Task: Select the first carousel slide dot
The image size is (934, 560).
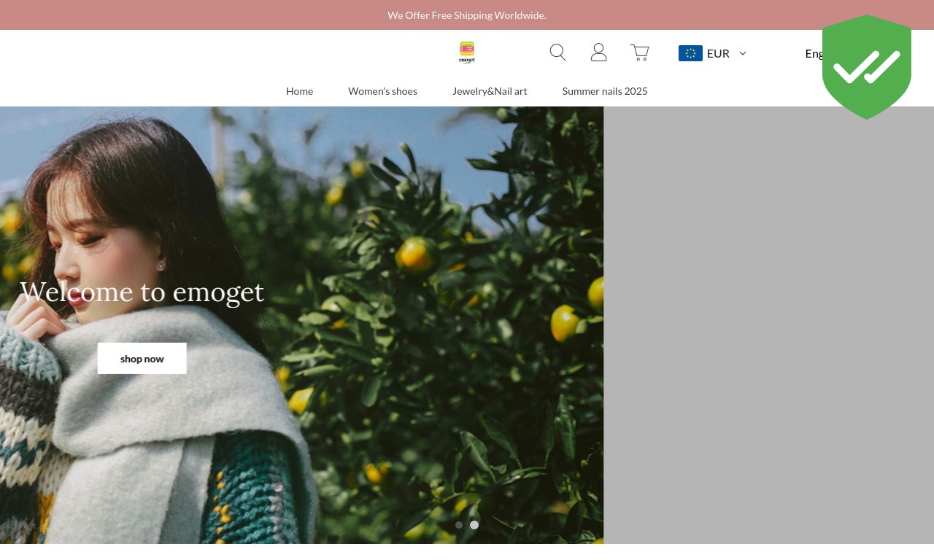Action: pyautogui.click(x=459, y=525)
